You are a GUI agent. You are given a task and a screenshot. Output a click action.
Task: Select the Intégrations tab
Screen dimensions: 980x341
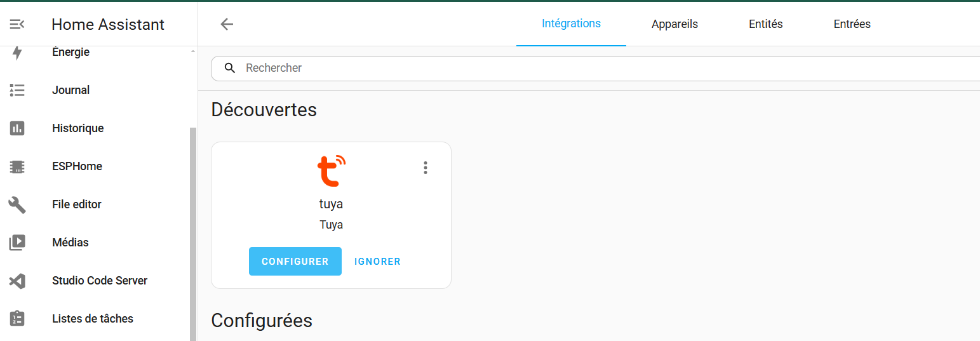click(571, 23)
